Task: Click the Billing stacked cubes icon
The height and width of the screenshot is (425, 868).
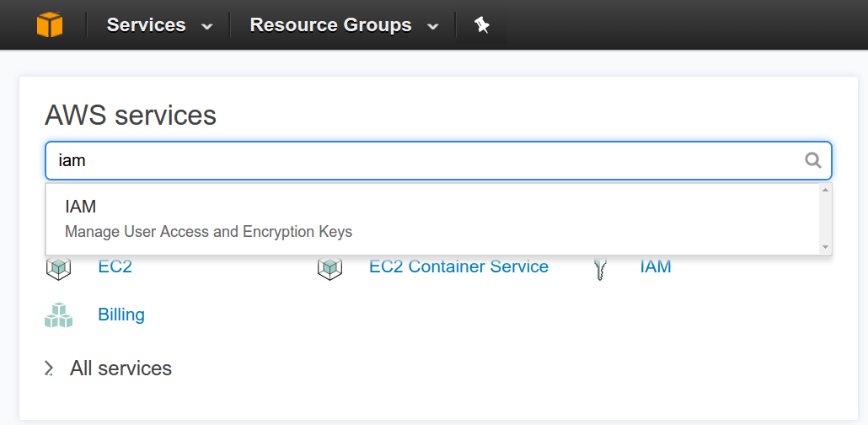Action: [x=59, y=315]
